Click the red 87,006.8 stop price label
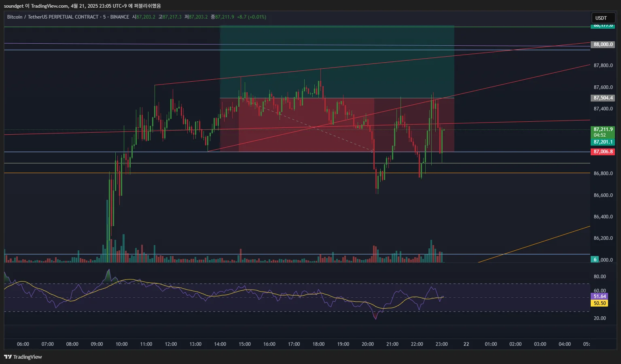Screen dimensions: 621x364 [x=602, y=152]
